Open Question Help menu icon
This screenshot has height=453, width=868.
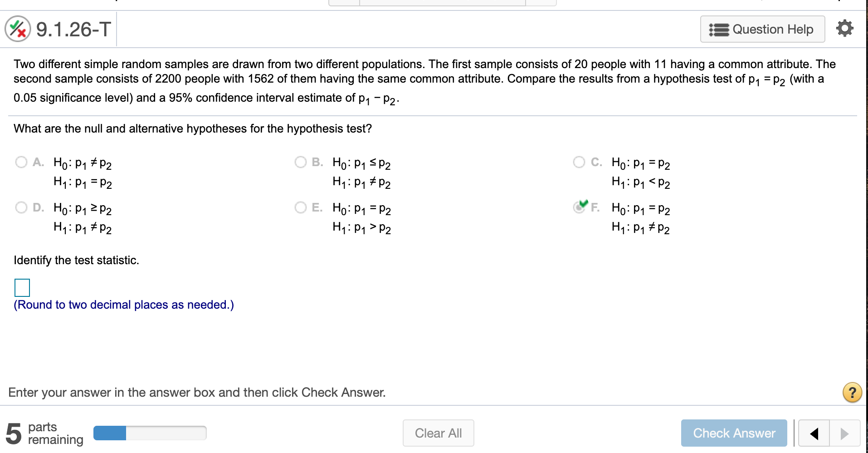click(x=719, y=29)
